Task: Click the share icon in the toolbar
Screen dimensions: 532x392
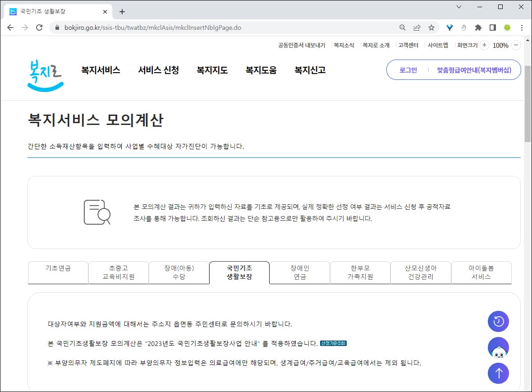Action: tap(416, 28)
